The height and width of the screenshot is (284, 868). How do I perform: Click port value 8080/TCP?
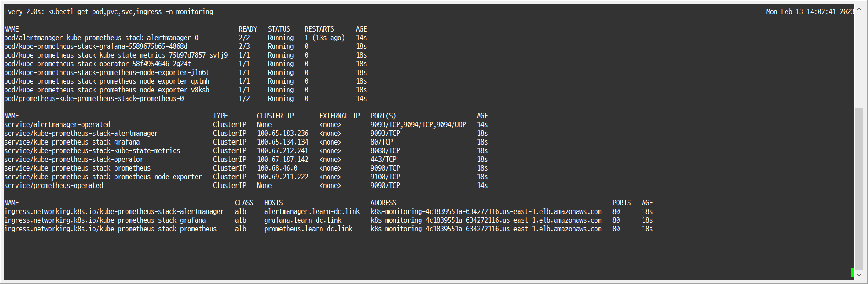(x=385, y=151)
